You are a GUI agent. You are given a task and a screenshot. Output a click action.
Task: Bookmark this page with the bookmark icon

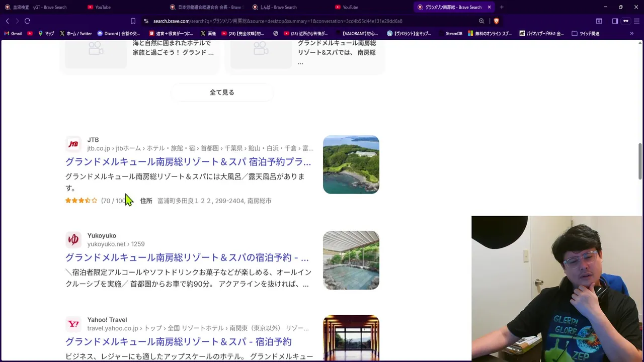[133, 21]
